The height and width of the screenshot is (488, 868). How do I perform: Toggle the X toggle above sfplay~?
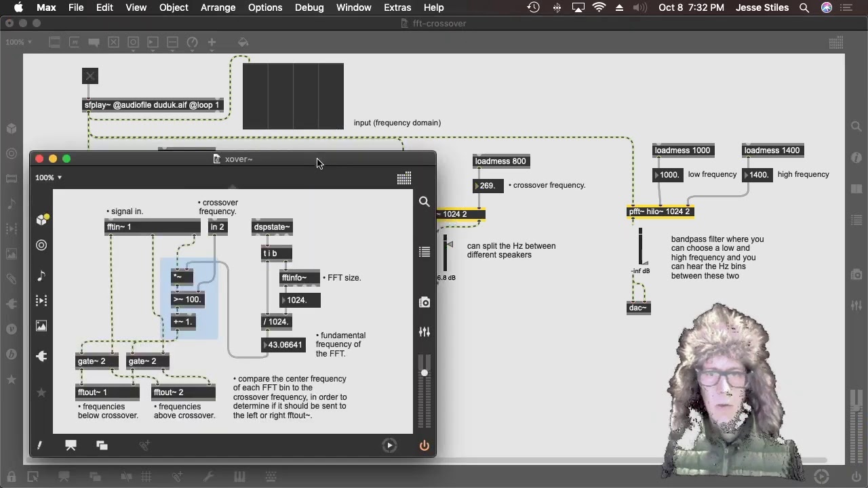pyautogui.click(x=90, y=76)
